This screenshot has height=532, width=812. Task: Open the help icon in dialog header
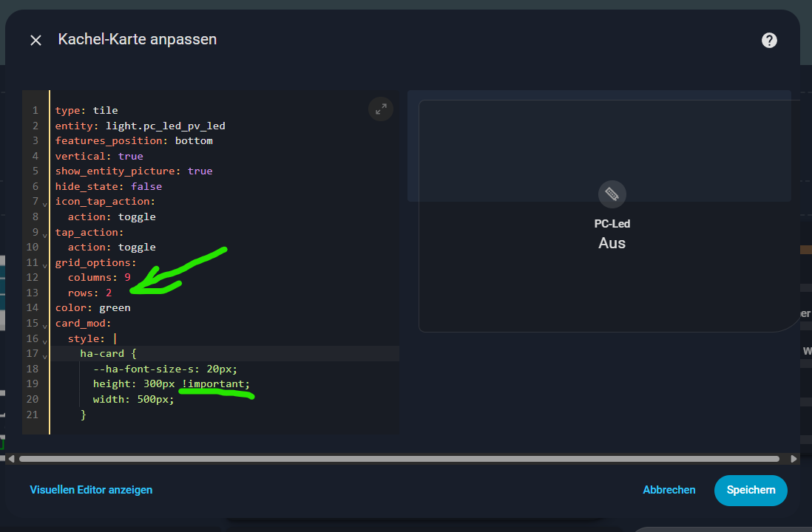tap(769, 40)
